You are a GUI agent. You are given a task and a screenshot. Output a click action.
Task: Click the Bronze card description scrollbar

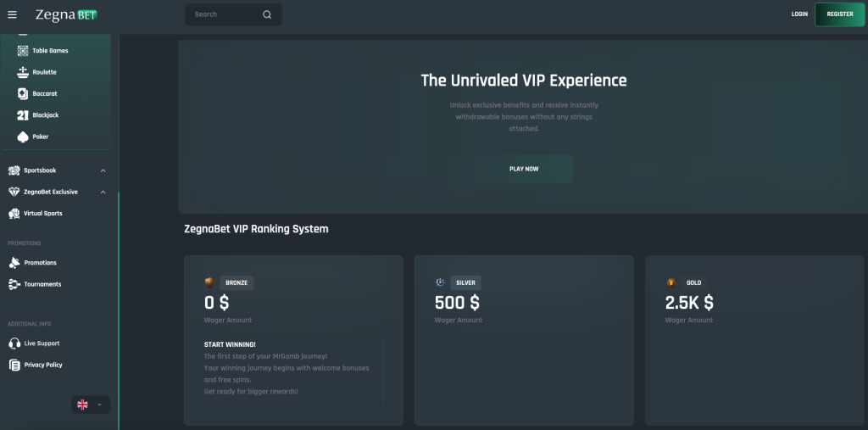(382, 372)
